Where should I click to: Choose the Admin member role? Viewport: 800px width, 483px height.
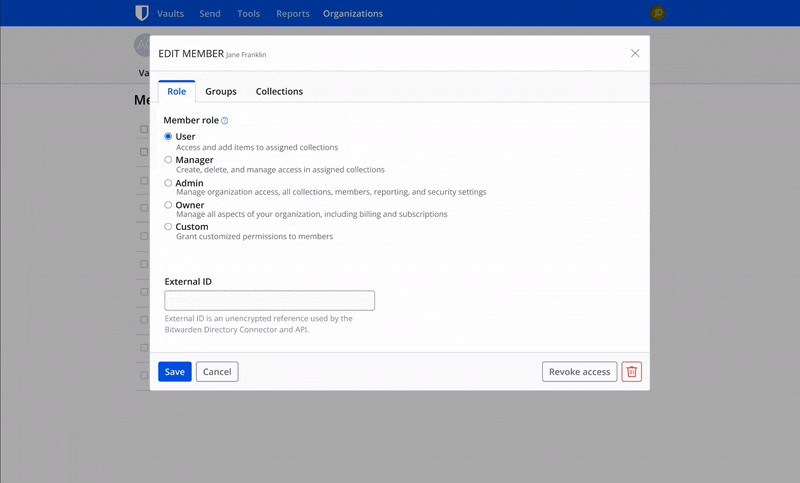click(168, 183)
